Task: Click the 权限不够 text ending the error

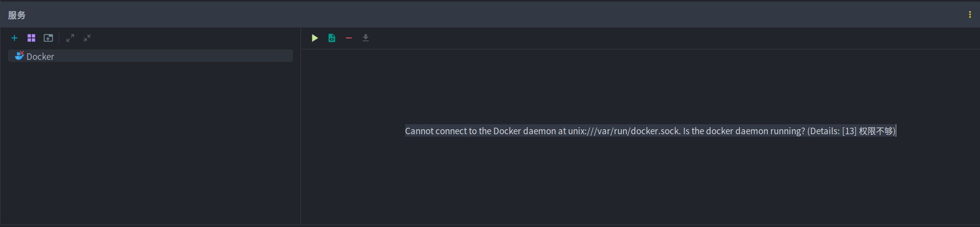Action: click(x=876, y=131)
